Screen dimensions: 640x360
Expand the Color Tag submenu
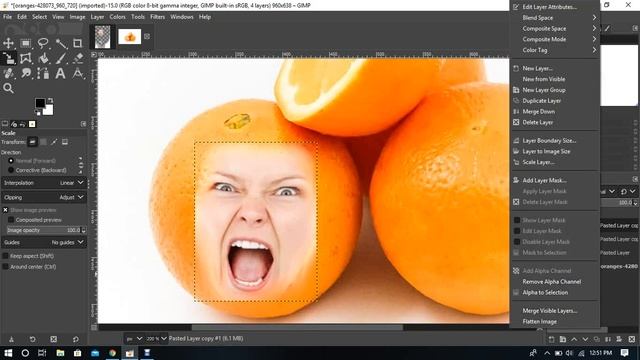(555, 50)
